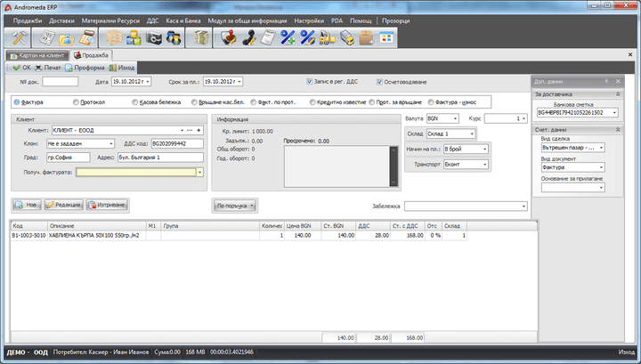Select the Фактура - износ radio button
Image resolution: width=641 pixels, height=364 pixels.
(431, 102)
